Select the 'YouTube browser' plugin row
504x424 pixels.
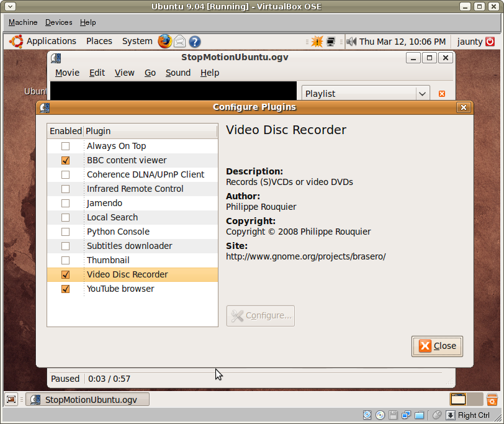132,289
